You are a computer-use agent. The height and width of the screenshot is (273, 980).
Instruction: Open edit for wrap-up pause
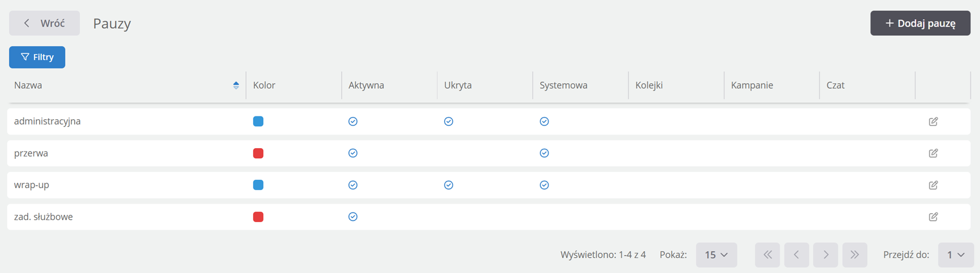[933, 185]
